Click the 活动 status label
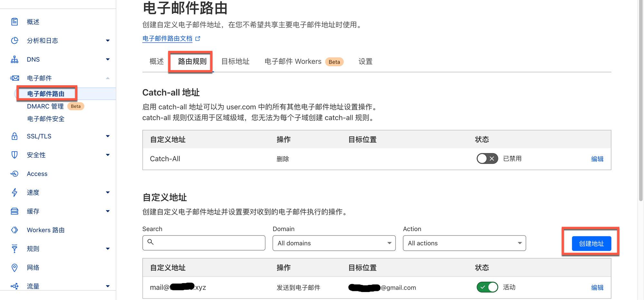Image resolution: width=644 pixels, height=300 pixels. tap(509, 287)
